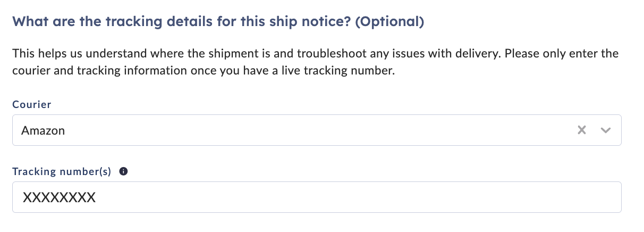This screenshot has width=644, height=232.
Task: Show courier options via the down caret
Action: (606, 130)
